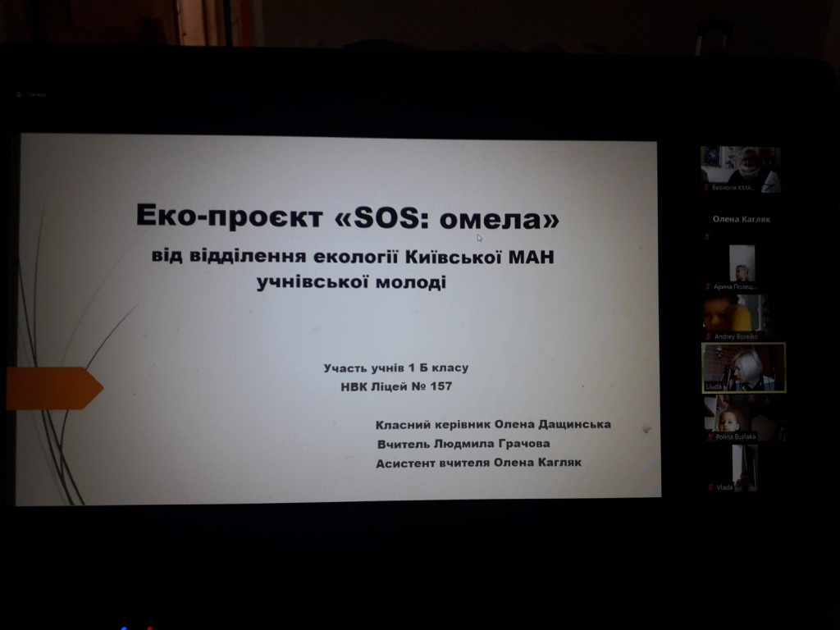
Task: Click muted mic icon beside Екологія КМА
Action: tap(706, 188)
